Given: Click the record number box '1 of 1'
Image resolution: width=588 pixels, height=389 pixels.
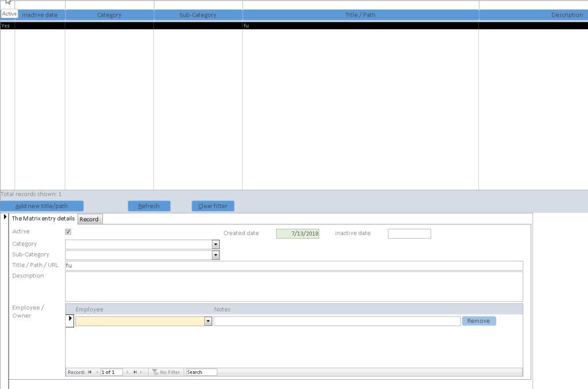Looking at the screenshot, I should [111, 372].
